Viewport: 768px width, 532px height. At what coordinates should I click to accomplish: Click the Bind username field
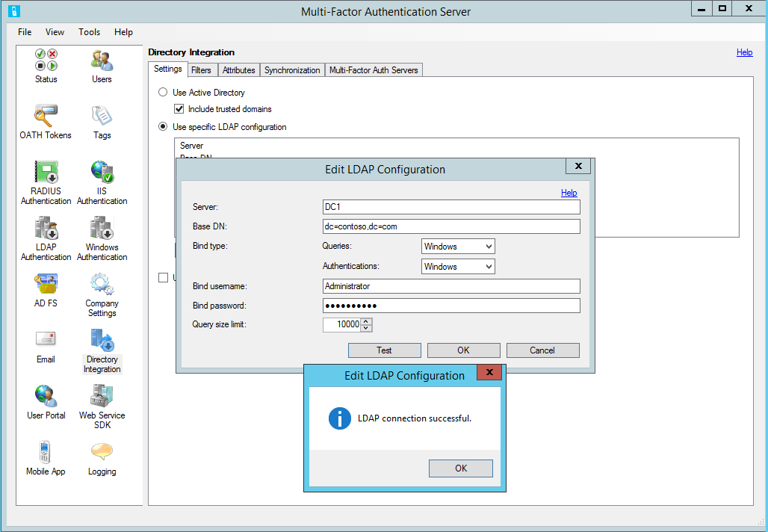pos(451,286)
